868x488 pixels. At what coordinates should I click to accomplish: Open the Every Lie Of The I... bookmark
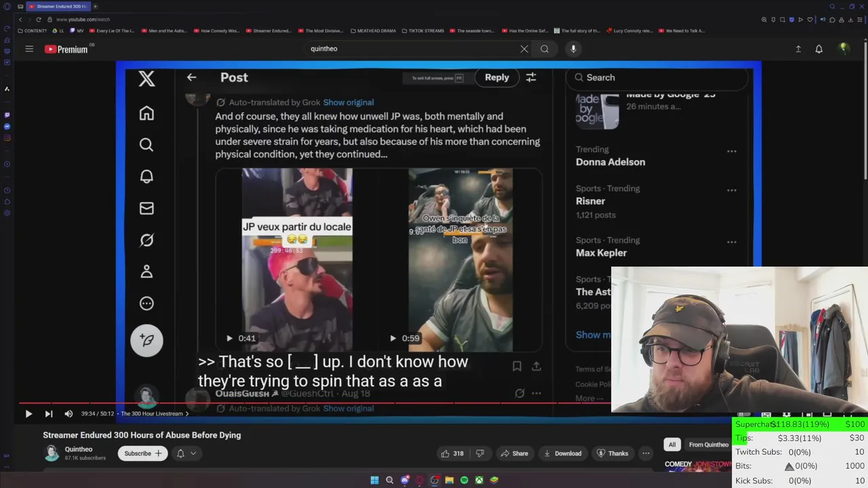[112, 30]
